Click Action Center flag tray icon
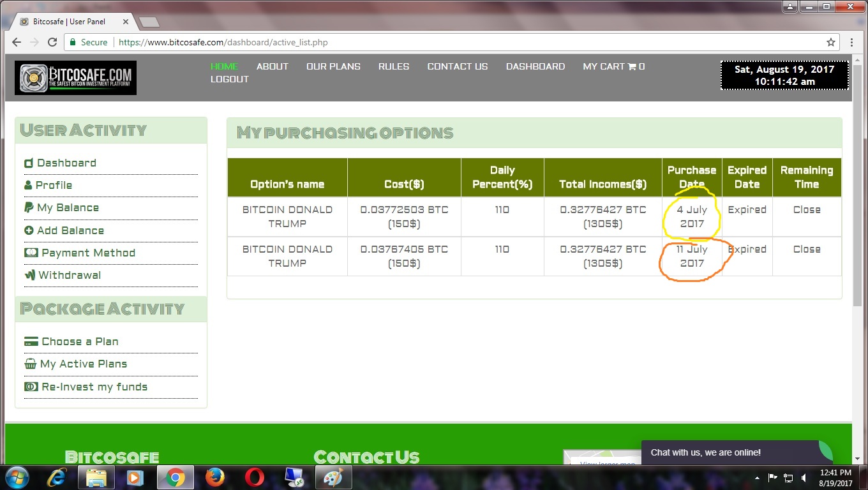 point(773,477)
